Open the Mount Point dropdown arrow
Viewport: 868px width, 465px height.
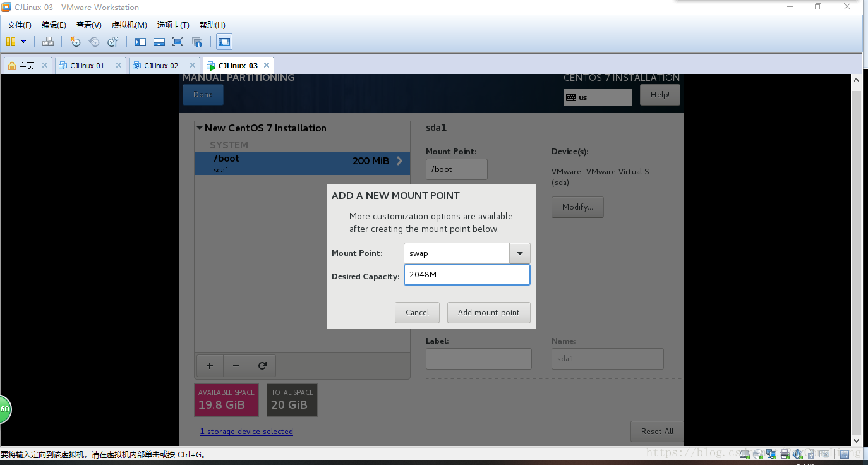(x=520, y=253)
